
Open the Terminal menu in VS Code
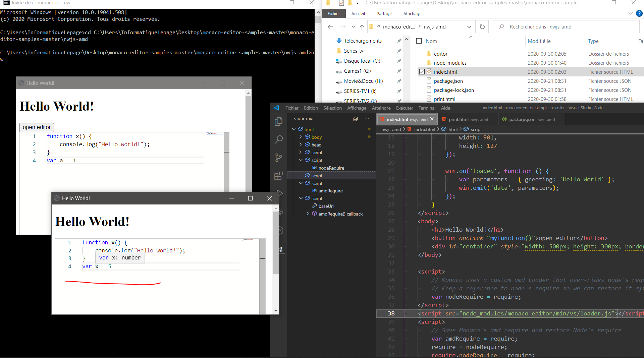point(426,108)
